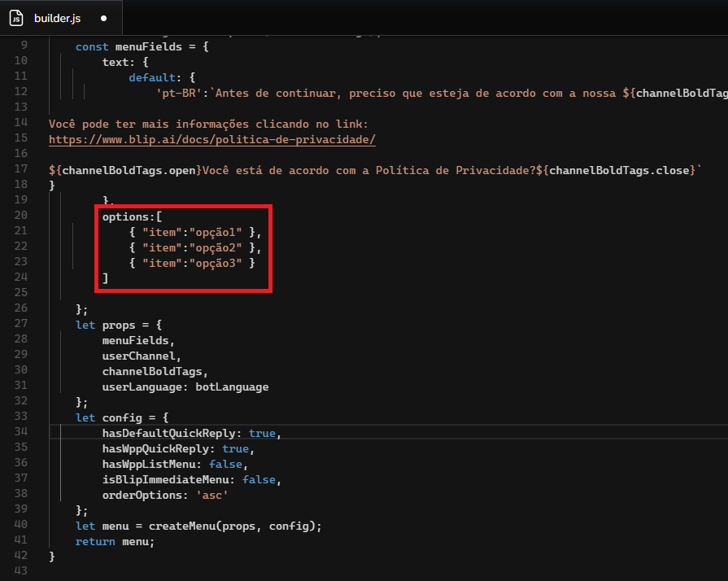The width and height of the screenshot is (728, 581).
Task: Click 'true' value of hasDefaultQuickReply
Action: (x=262, y=434)
